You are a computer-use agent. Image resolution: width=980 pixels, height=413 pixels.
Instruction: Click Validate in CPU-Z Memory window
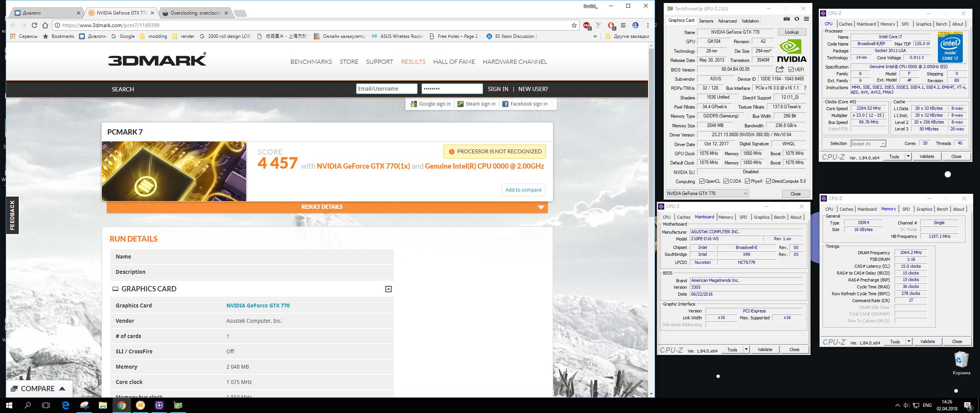pos(927,341)
